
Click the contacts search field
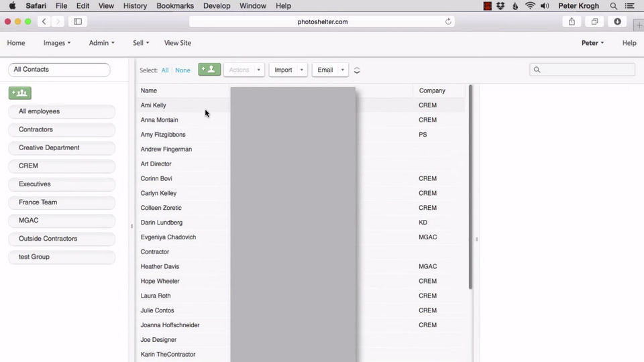click(582, 70)
